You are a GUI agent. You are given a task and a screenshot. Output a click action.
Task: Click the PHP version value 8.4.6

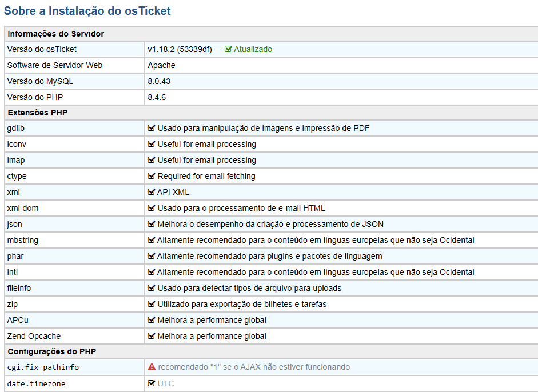pyautogui.click(x=157, y=97)
